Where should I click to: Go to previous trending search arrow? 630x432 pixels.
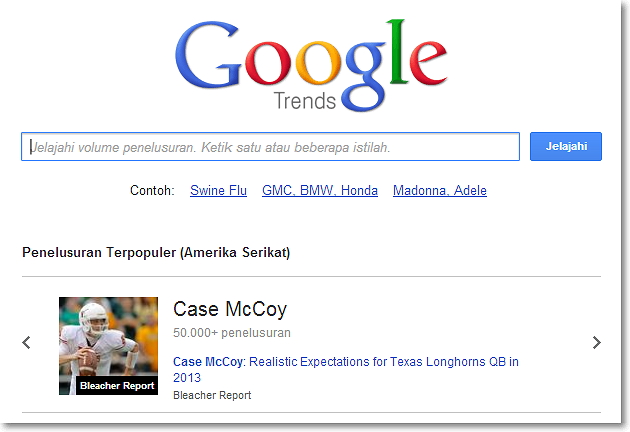[27, 343]
